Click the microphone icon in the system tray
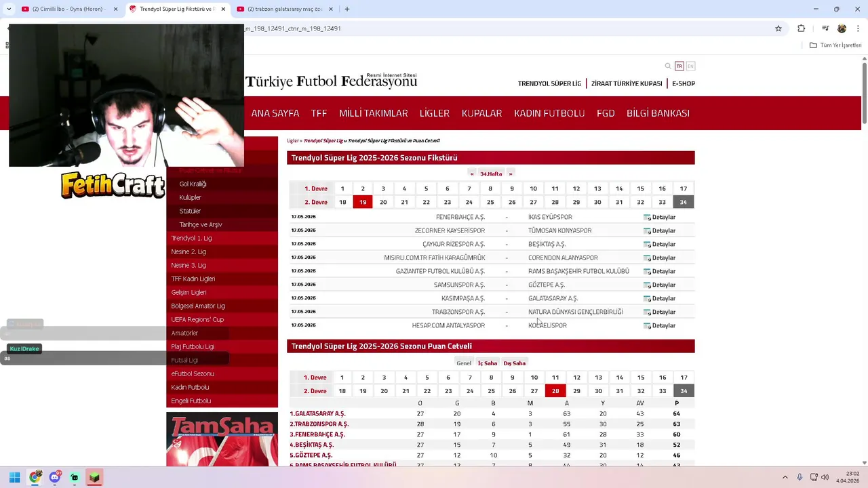 point(800,477)
